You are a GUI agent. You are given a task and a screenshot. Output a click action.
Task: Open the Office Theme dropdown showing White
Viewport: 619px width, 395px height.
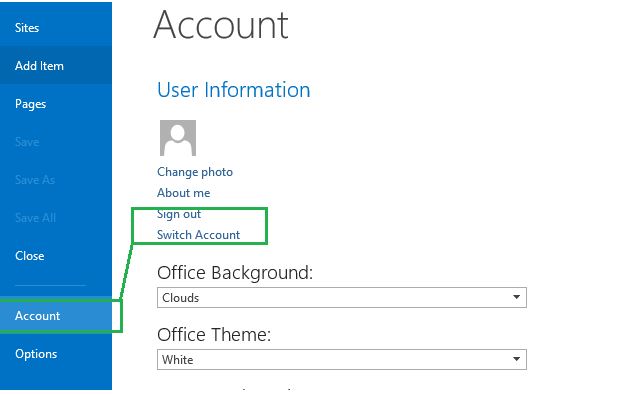[x=342, y=359]
